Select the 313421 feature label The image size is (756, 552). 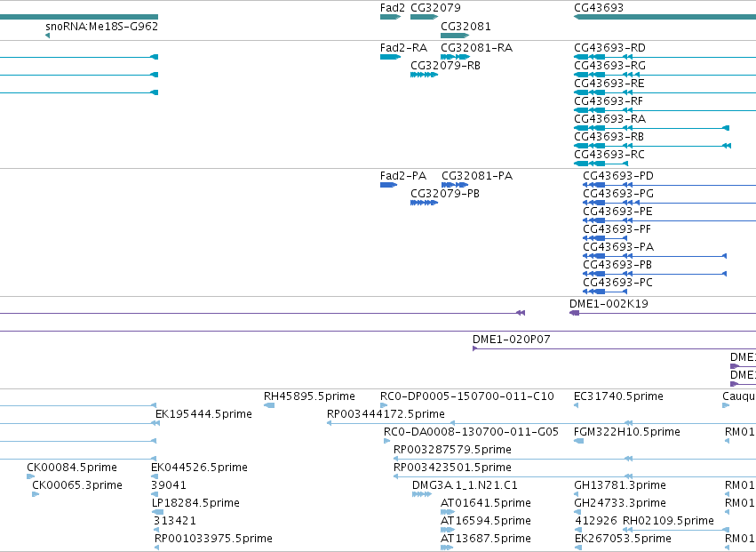point(174,521)
